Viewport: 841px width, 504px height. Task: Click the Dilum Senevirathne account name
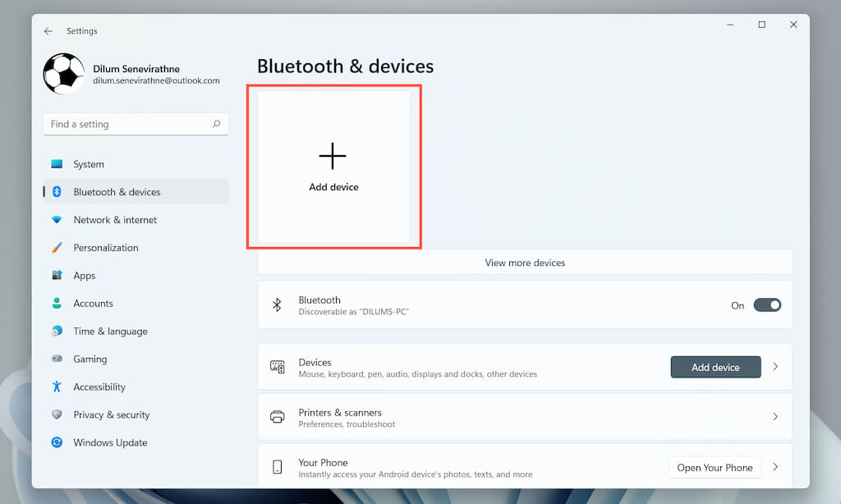pyautogui.click(x=136, y=69)
